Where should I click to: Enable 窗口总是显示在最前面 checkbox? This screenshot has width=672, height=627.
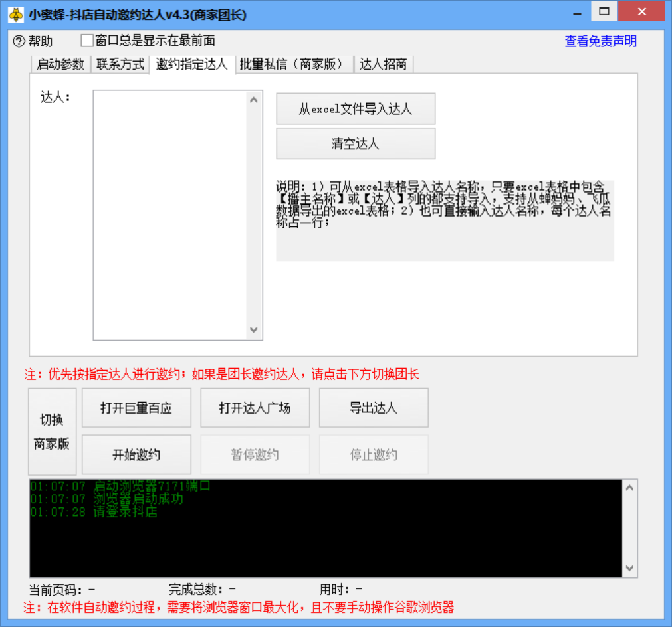pos(86,40)
